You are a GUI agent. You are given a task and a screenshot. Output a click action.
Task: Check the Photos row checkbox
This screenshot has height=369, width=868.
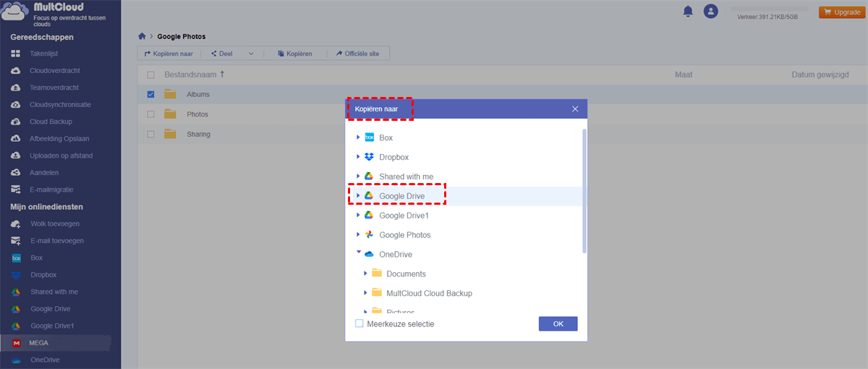150,114
